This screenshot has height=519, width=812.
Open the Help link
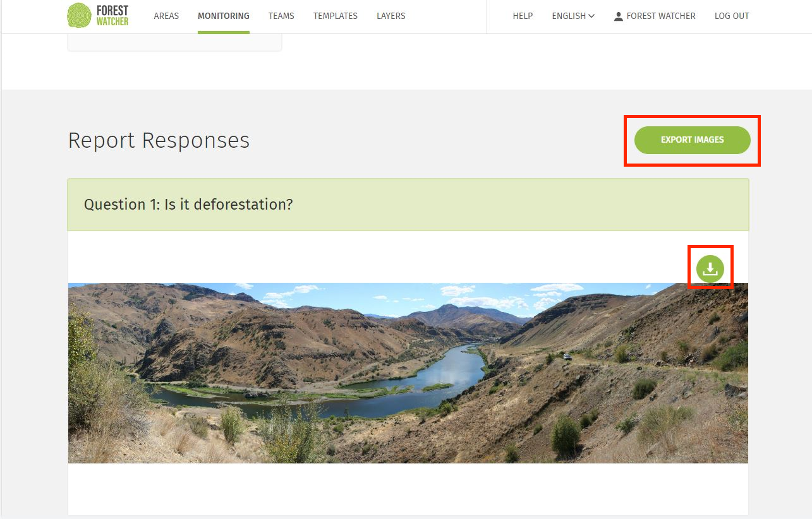[523, 16]
